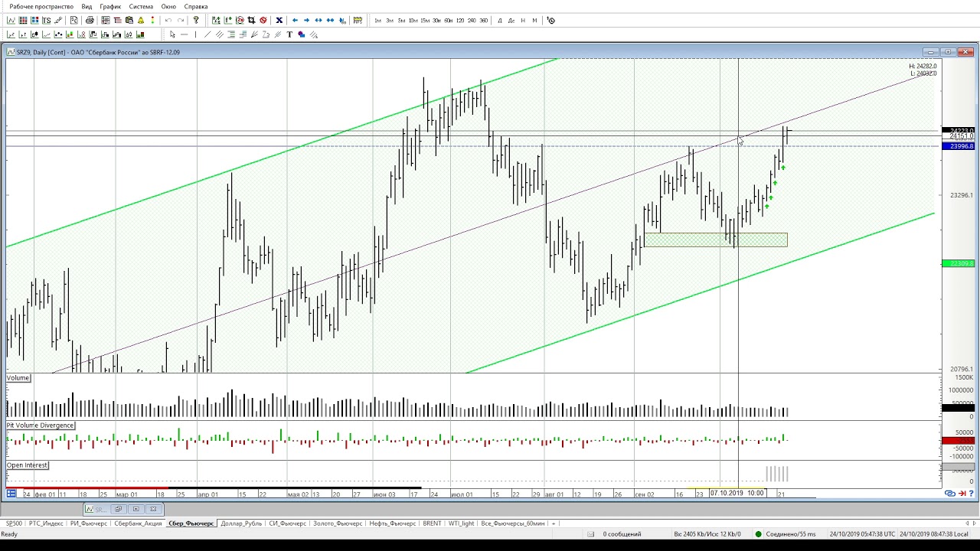Viewport: 980px width, 551px height.
Task: Open the Рабочее пространство menu
Action: tap(41, 6)
